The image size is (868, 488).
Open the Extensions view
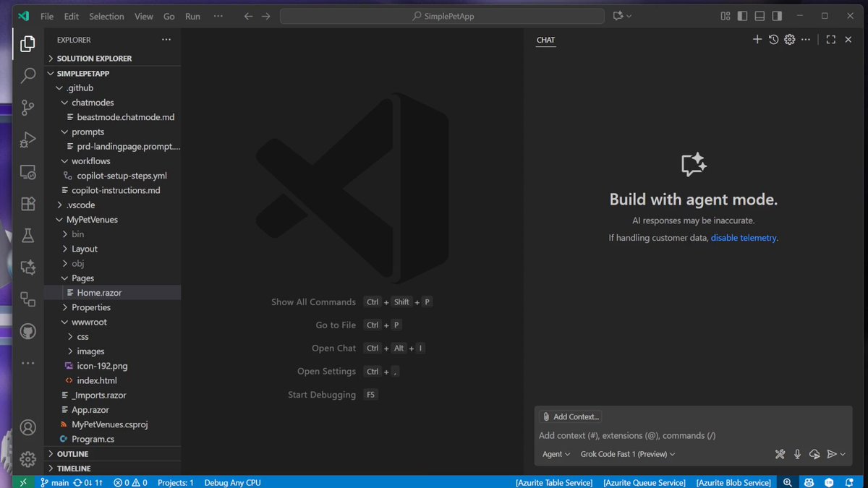[27, 204]
